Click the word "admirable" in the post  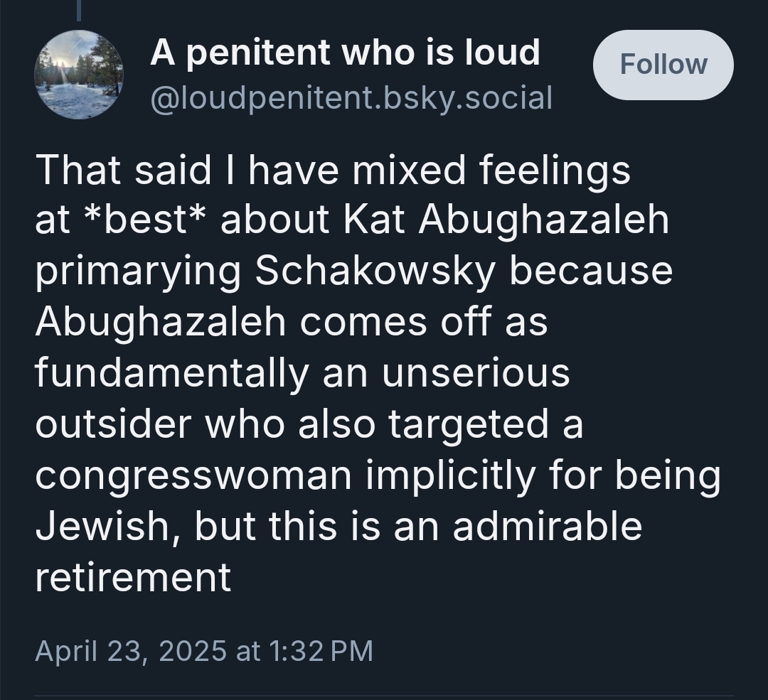547,527
